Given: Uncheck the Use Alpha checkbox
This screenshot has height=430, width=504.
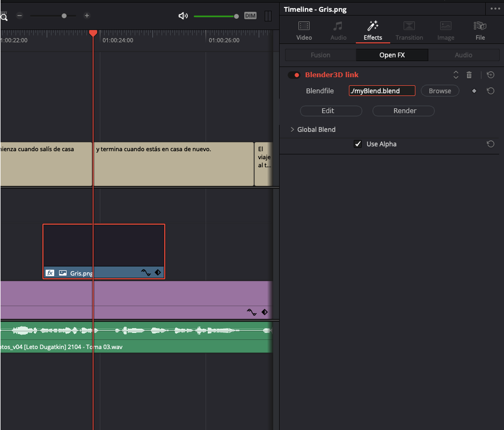Looking at the screenshot, I should 357,144.
